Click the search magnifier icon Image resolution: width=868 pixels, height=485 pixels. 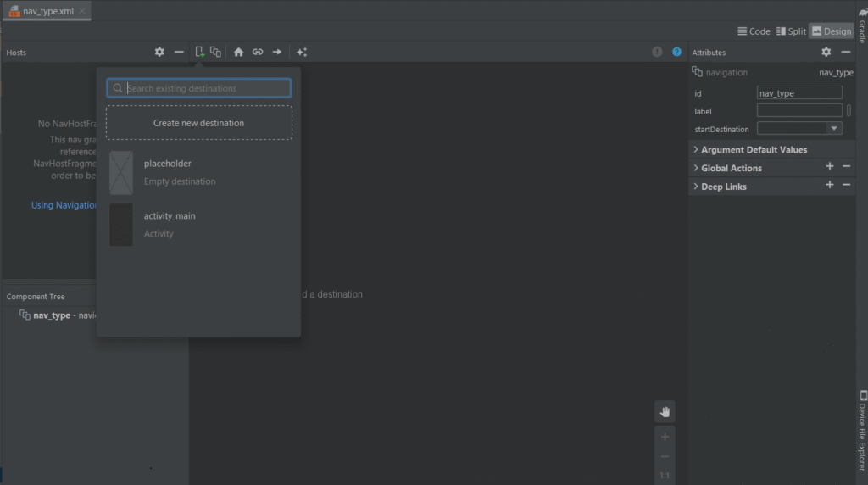117,88
